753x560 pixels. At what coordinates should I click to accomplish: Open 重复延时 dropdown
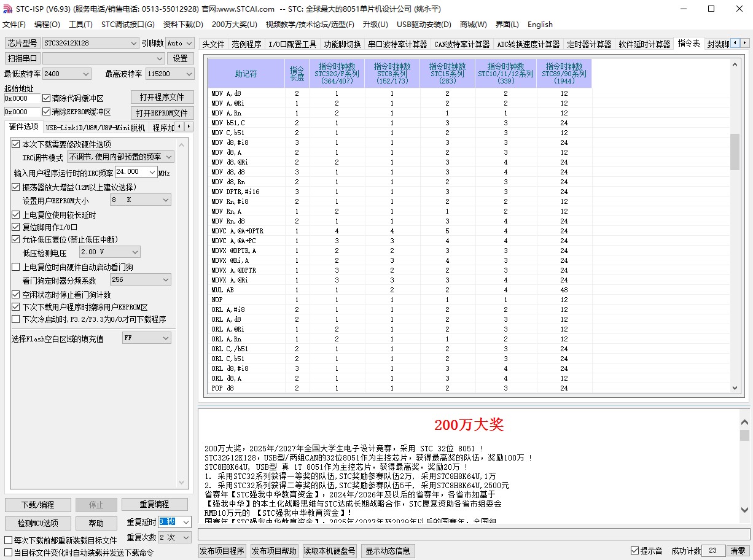[175, 522]
